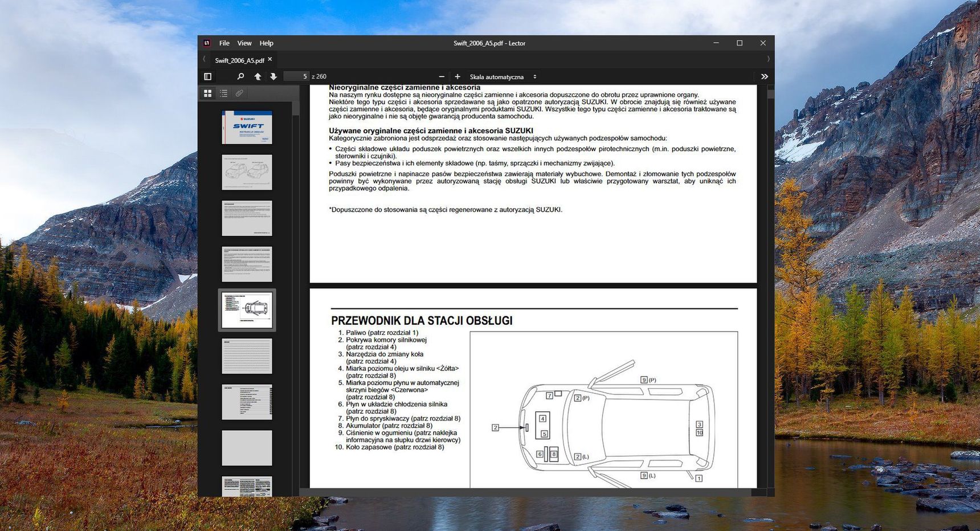
Task: Zoom out with the minus button
Action: pos(442,76)
